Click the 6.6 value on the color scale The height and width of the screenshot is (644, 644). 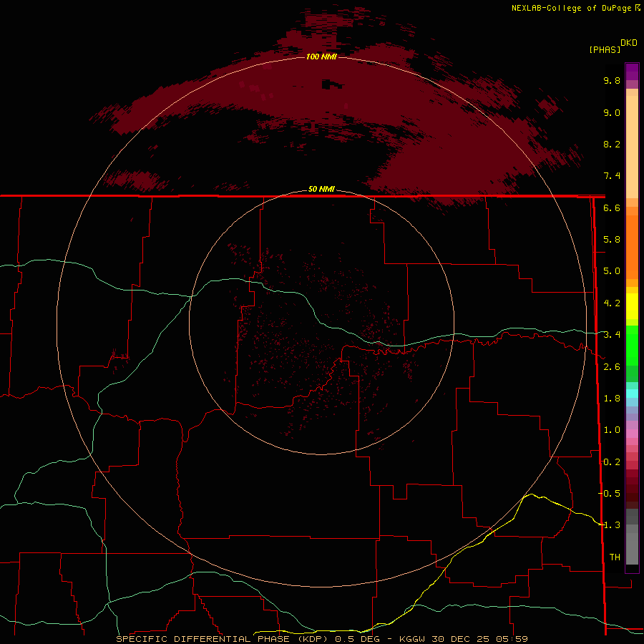[x=612, y=208]
